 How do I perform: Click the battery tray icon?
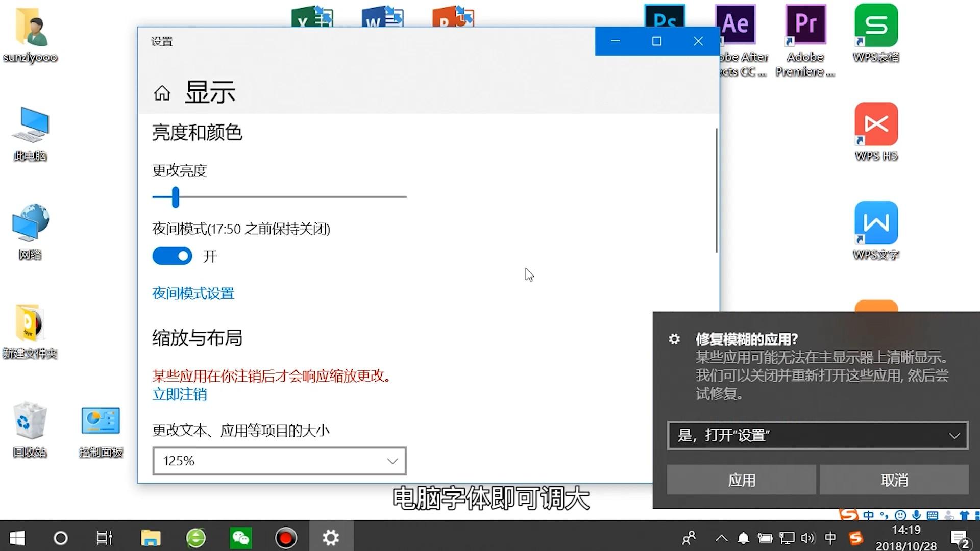[765, 538]
